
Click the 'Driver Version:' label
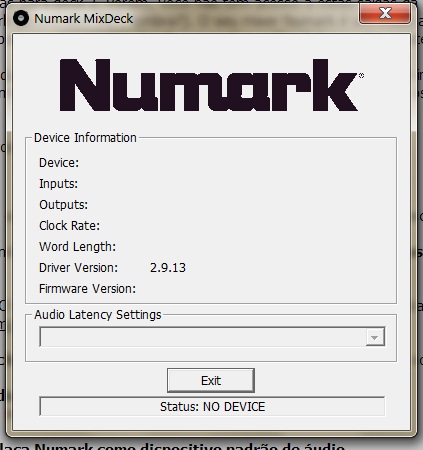[x=78, y=268]
